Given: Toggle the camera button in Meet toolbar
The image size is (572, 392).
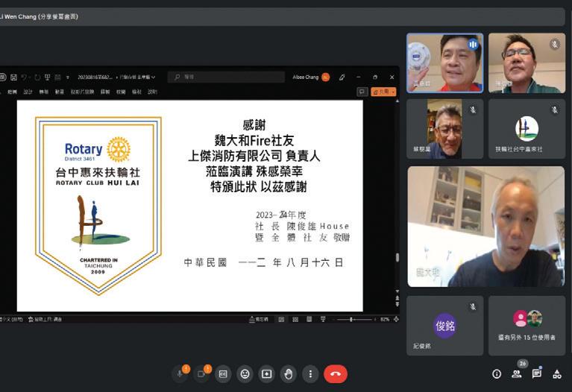Looking at the screenshot, I should click(201, 374).
